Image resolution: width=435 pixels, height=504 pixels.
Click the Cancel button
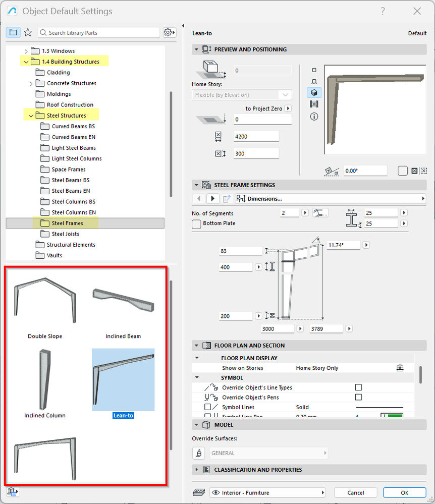pos(356,492)
